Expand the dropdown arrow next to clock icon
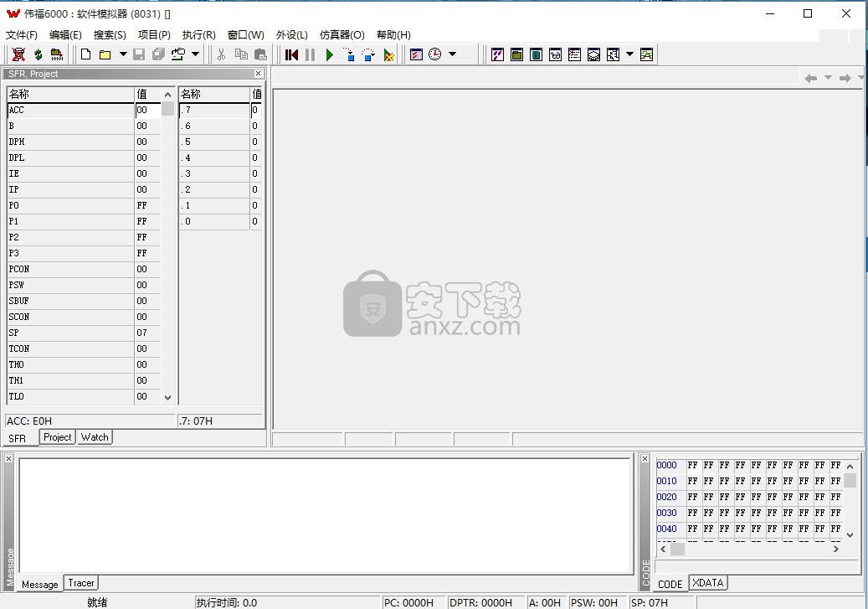This screenshot has height=609, width=868. click(452, 54)
